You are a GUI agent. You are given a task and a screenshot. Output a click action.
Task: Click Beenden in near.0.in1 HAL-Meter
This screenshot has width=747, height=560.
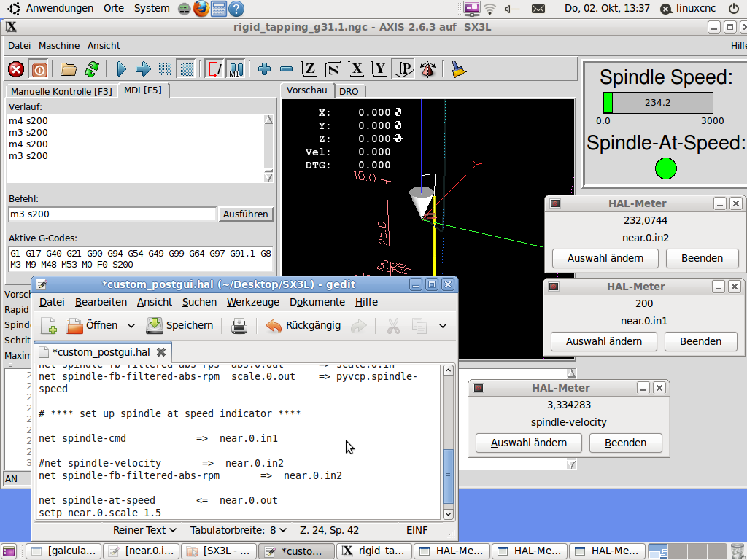click(x=700, y=341)
